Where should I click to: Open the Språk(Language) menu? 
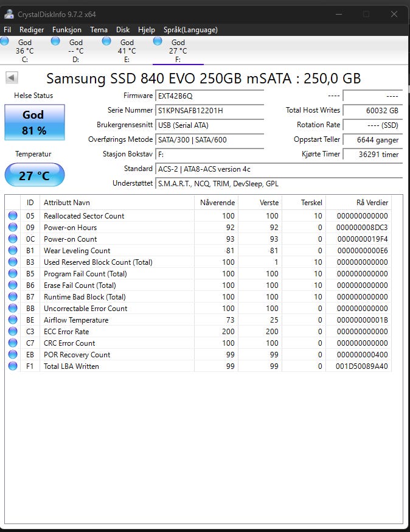(190, 30)
